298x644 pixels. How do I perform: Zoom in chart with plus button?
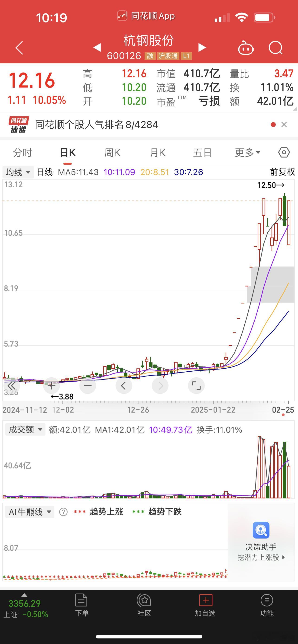[x=51, y=386]
